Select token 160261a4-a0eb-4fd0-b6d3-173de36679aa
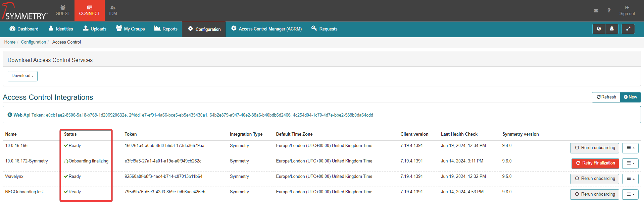The image size is (644, 203). click(x=164, y=146)
